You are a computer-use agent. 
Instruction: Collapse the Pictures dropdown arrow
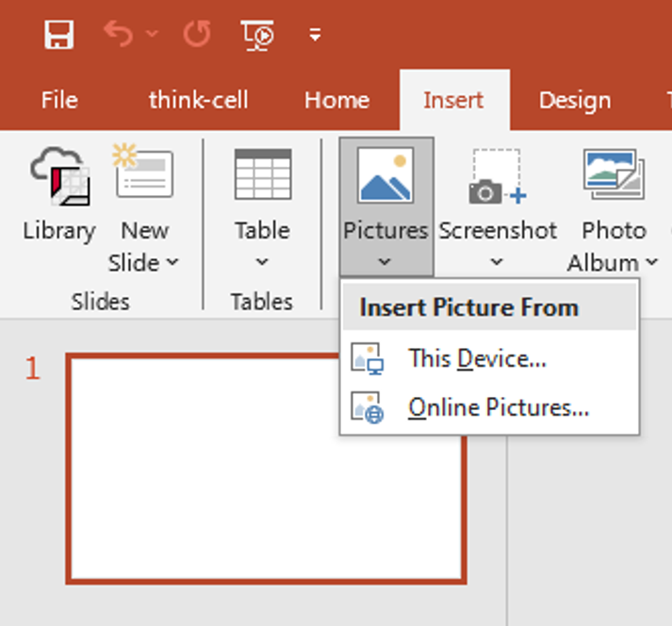pos(385,261)
